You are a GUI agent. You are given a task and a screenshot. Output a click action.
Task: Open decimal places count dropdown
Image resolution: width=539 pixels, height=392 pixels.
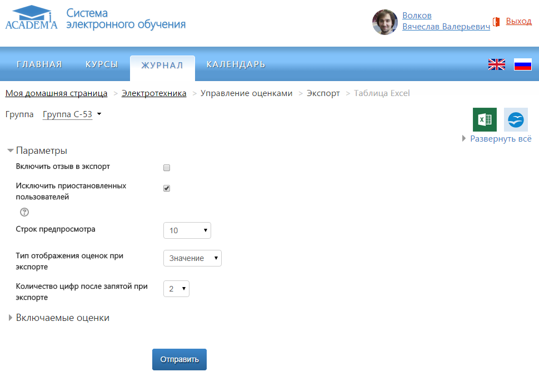(176, 289)
